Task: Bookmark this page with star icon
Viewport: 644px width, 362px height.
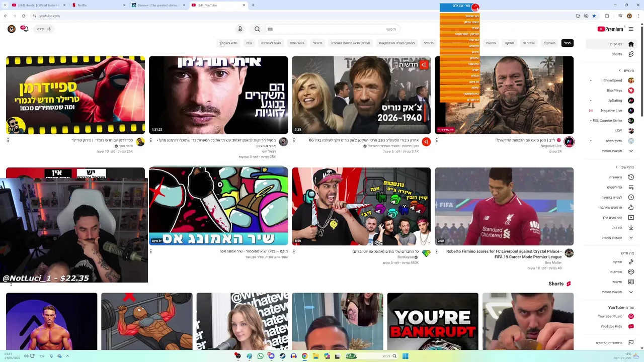Action: [x=594, y=16]
